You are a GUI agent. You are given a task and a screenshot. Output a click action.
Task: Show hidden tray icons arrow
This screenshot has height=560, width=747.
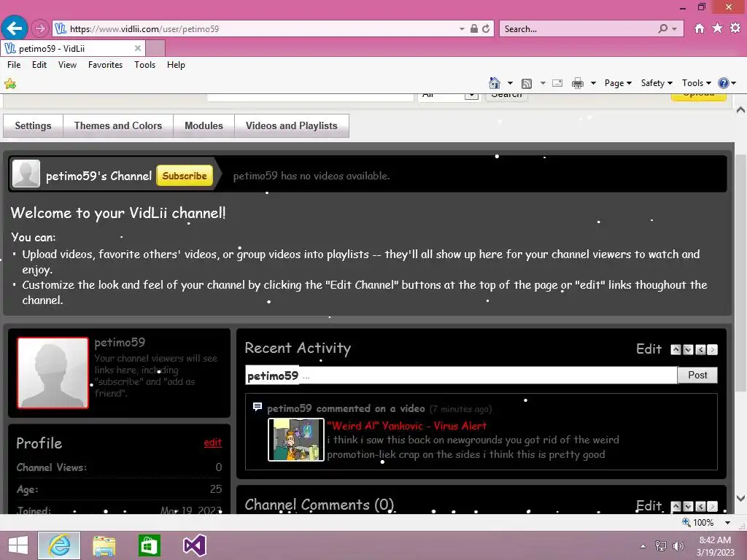point(643,546)
